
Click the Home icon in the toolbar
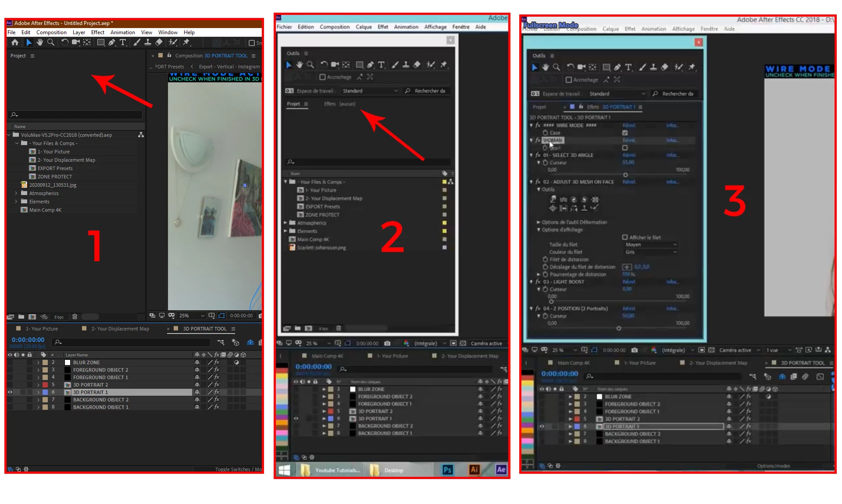[15, 43]
